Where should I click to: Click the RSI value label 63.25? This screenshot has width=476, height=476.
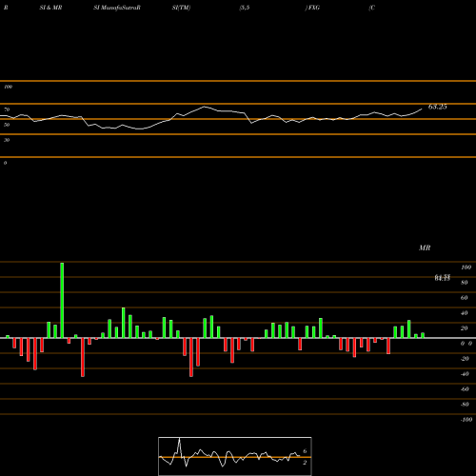437,107
